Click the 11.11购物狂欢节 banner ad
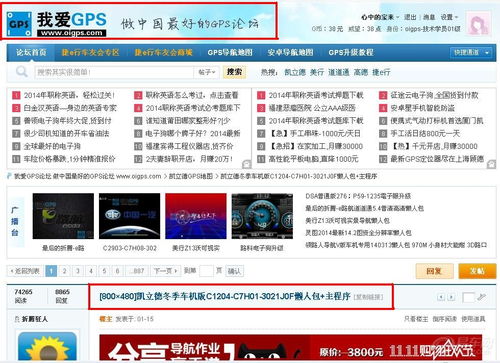Image resolution: width=500 pixels, height=363 pixels. click(x=291, y=348)
